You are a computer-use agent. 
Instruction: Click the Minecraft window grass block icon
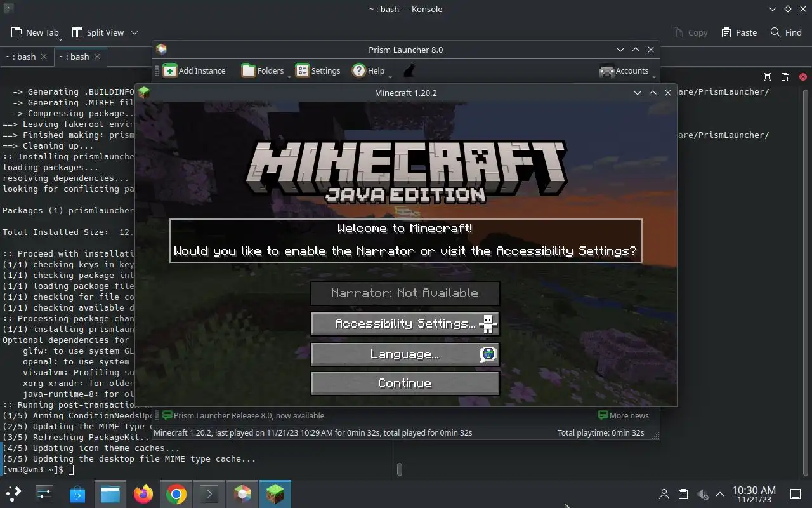tap(144, 92)
